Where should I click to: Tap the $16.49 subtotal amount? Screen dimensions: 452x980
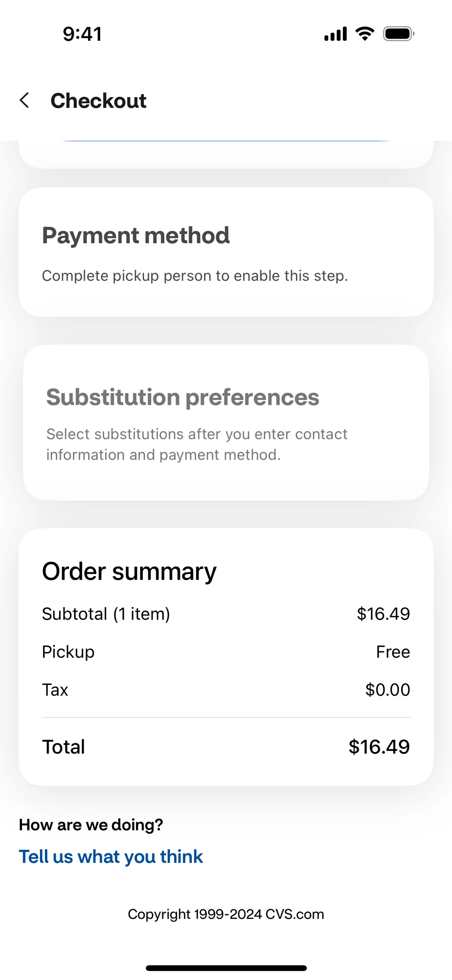point(383,614)
